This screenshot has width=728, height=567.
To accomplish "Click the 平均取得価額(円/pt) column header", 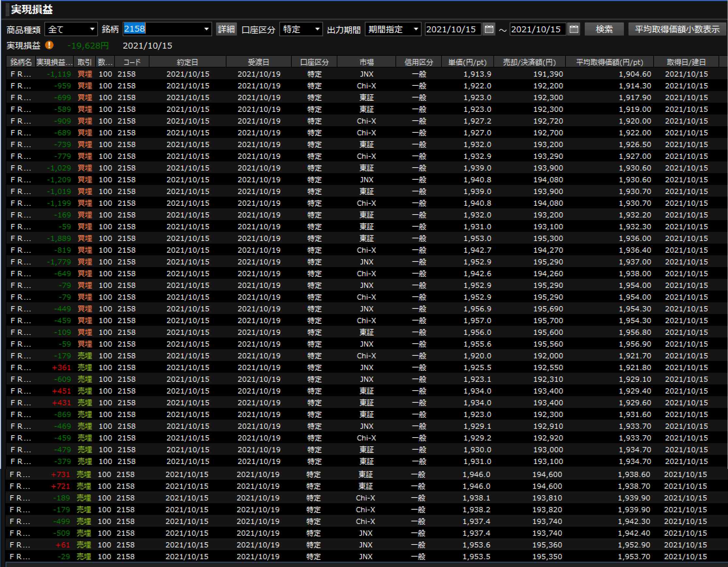I will [x=609, y=62].
